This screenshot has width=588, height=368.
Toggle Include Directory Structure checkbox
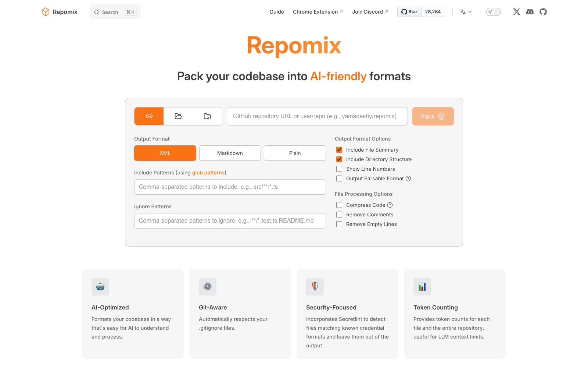pos(339,159)
